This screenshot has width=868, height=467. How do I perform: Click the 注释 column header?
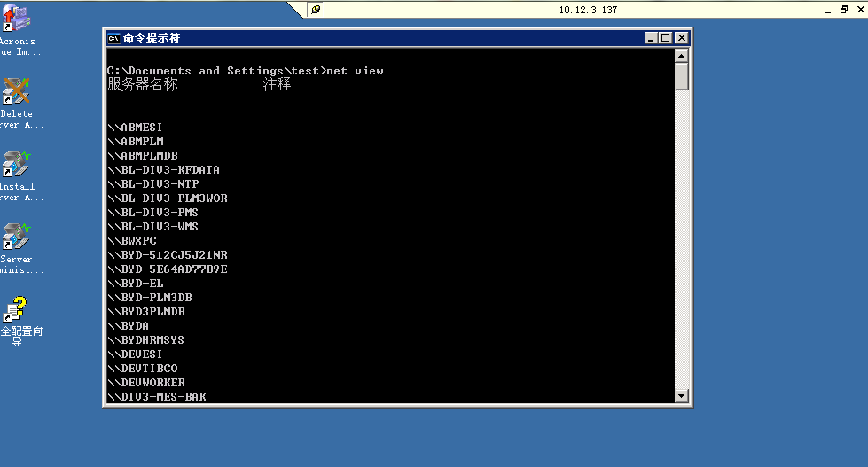(x=278, y=84)
